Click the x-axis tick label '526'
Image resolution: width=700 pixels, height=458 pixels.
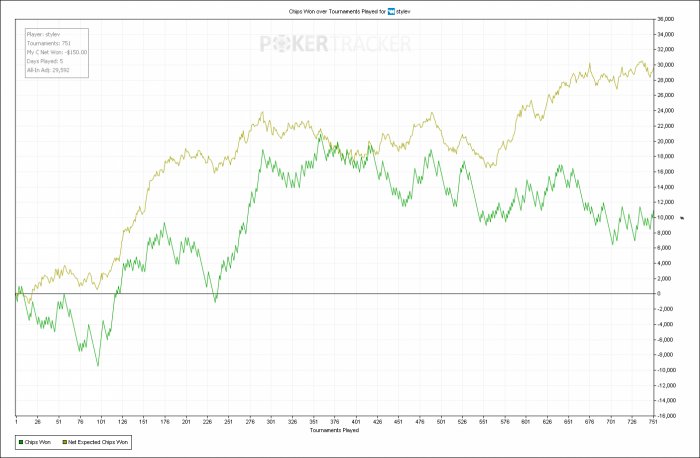(462, 421)
